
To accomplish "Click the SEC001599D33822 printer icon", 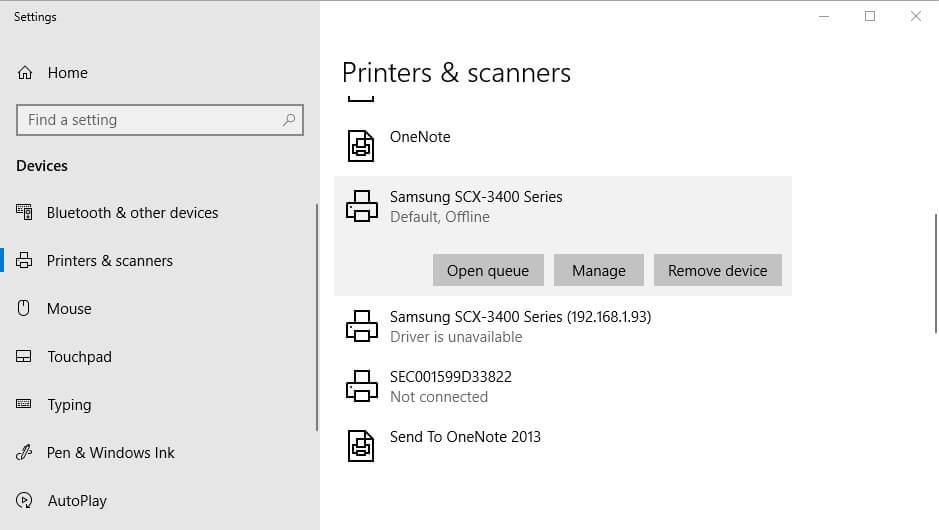I will tap(361, 386).
